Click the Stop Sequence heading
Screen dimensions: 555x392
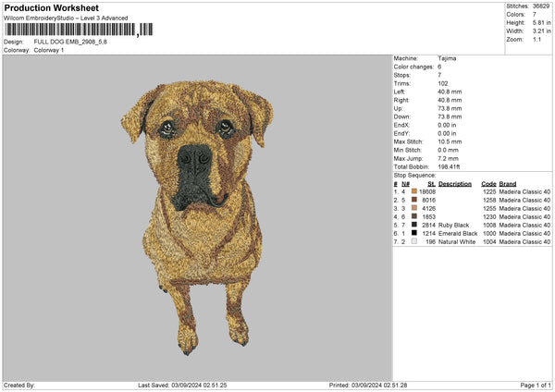click(x=414, y=173)
